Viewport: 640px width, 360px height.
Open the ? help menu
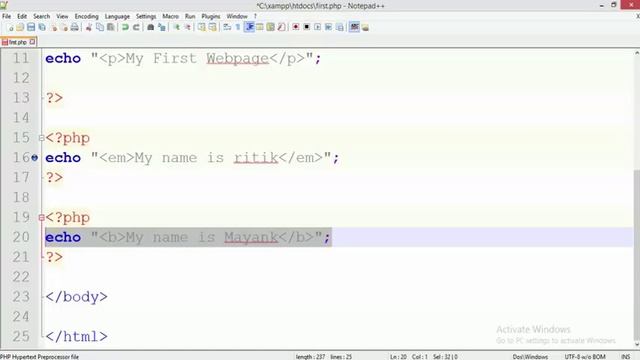255,16
